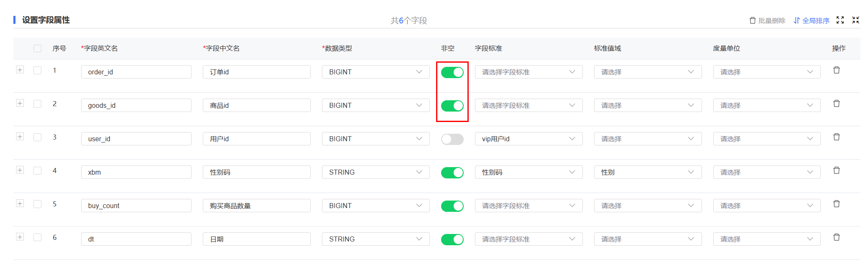Delete the buy_count row

pyautogui.click(x=836, y=204)
